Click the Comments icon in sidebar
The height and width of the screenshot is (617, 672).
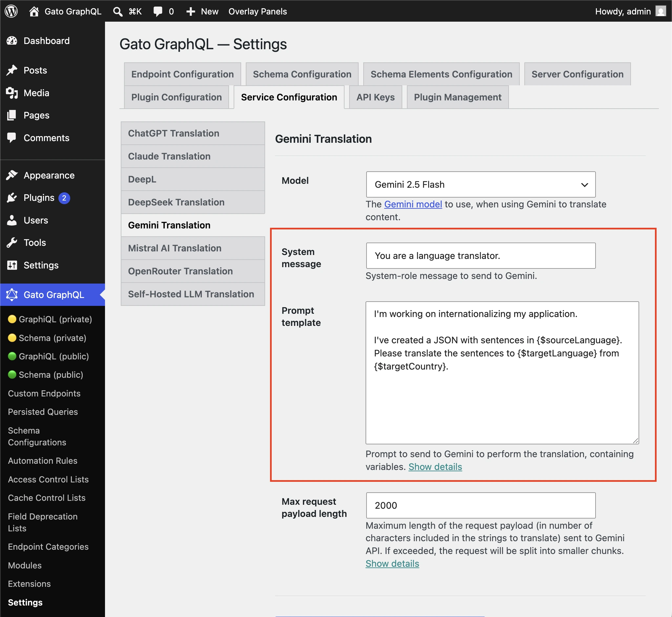(x=12, y=138)
